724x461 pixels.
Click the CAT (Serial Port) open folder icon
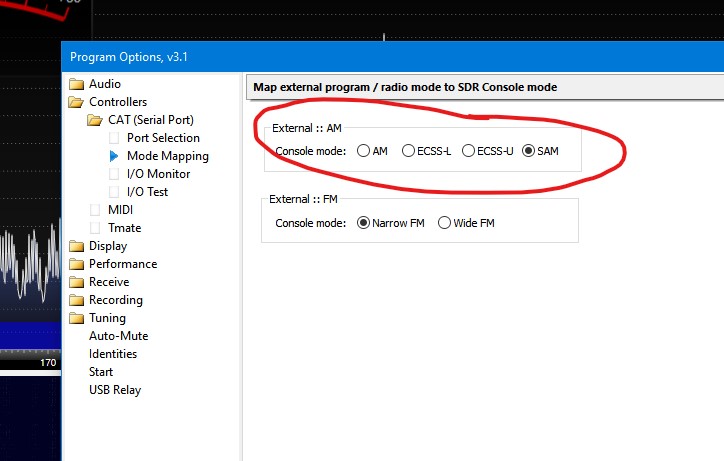pos(95,120)
